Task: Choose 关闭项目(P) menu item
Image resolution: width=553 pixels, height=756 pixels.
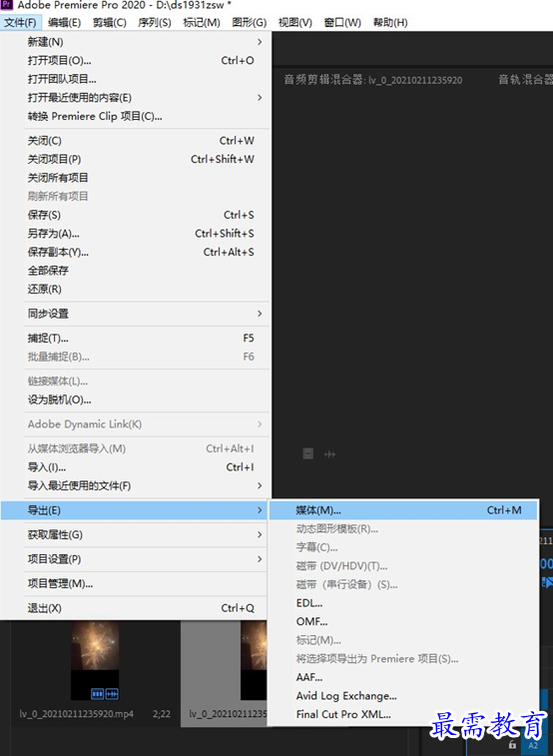Action: [135, 159]
